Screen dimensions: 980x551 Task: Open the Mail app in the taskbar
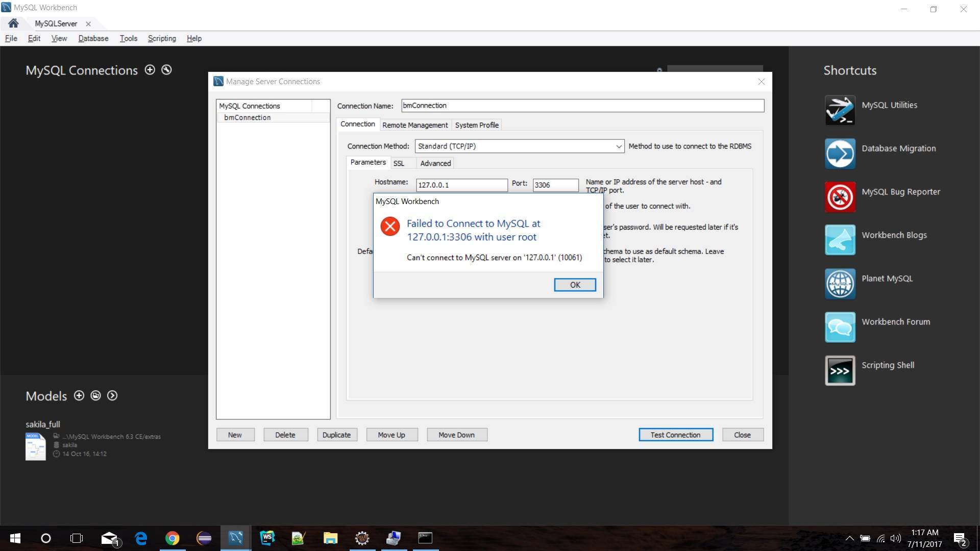point(110,538)
